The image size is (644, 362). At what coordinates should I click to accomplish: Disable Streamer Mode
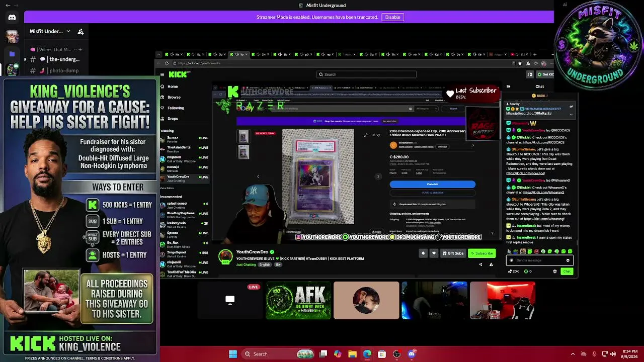(392, 17)
